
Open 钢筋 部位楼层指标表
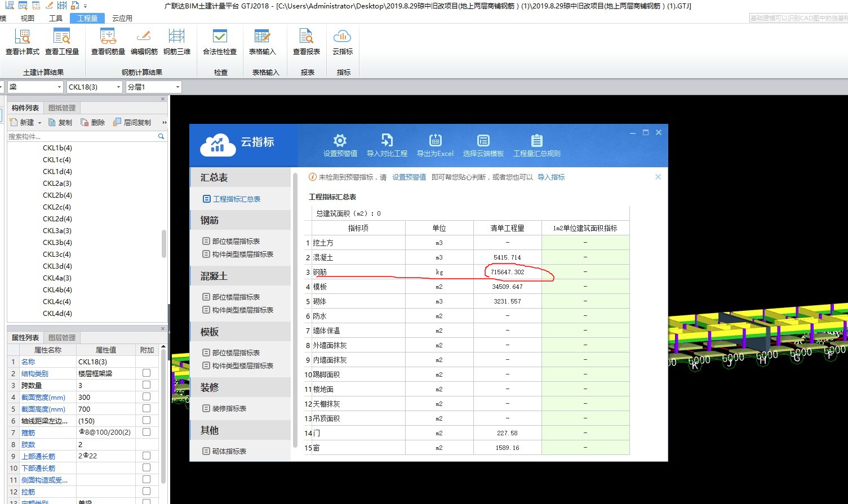pyautogui.click(x=231, y=241)
